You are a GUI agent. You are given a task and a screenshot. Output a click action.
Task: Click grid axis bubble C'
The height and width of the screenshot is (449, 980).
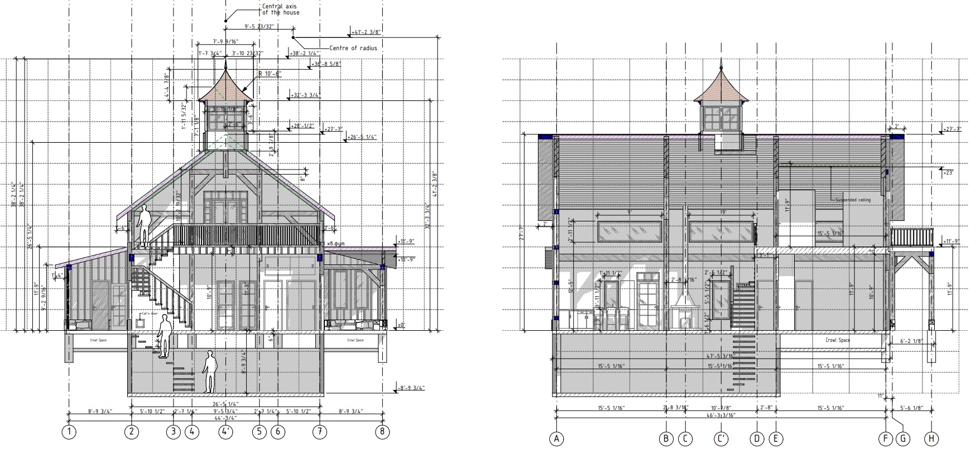[x=721, y=439]
